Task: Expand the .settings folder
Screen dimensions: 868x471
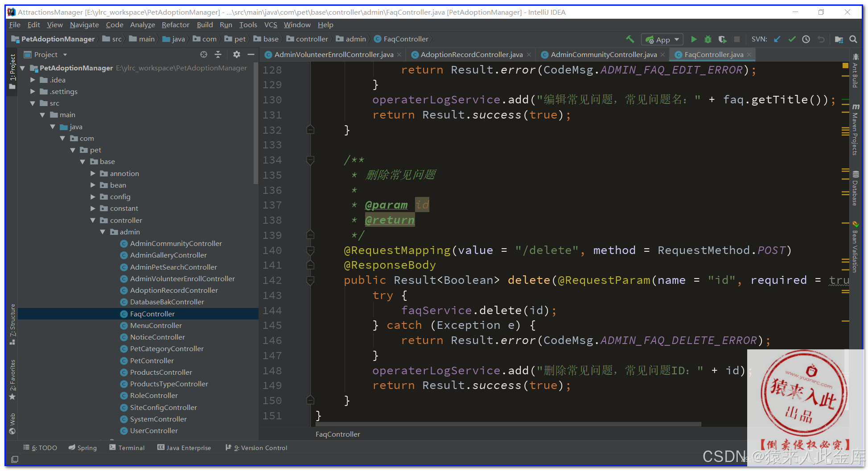Action: (x=33, y=91)
